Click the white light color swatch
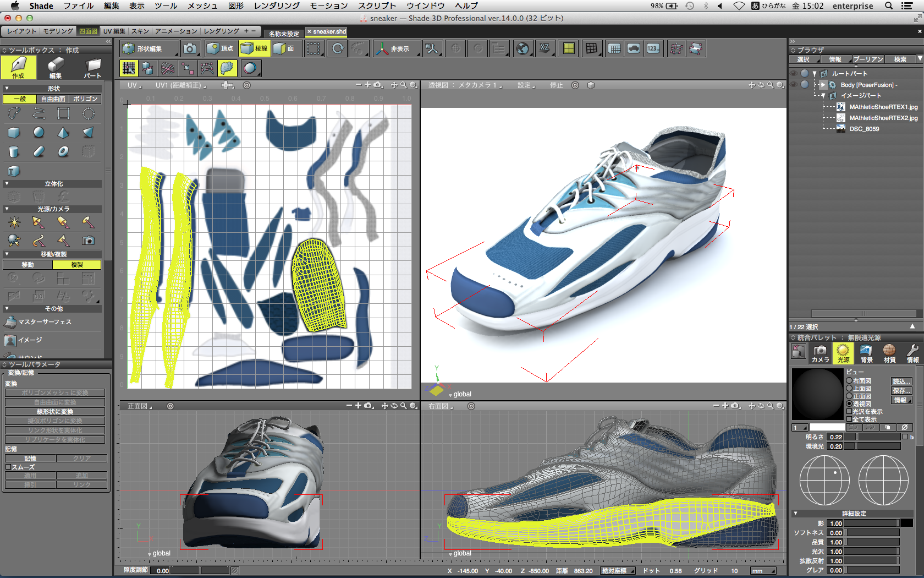 pyautogui.click(x=827, y=427)
